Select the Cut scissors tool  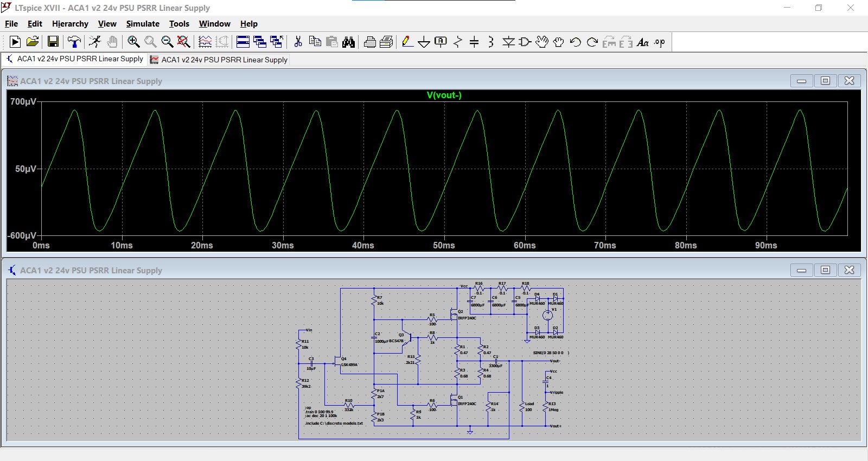click(x=298, y=42)
